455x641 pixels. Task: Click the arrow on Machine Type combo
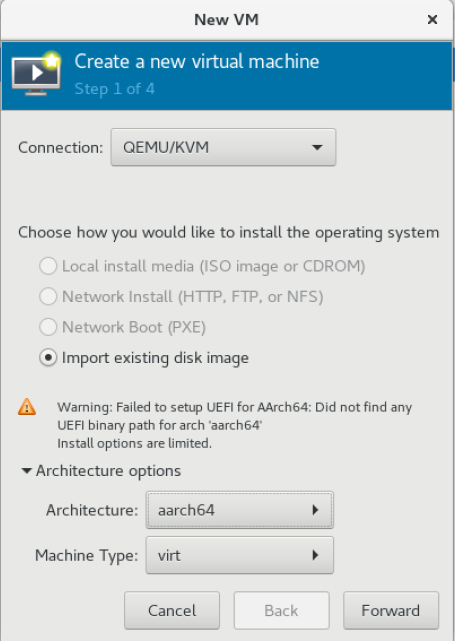[315, 555]
